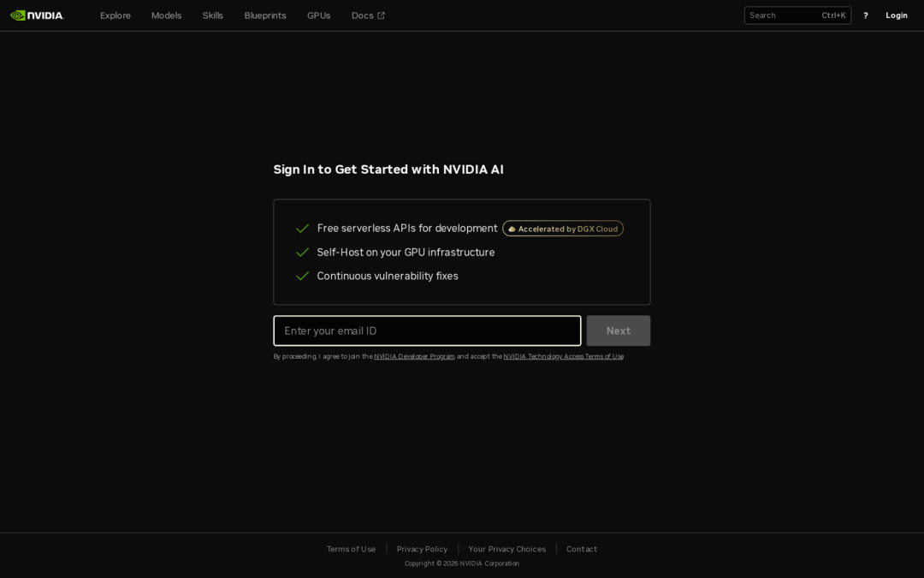Go to the Models page
The image size is (924, 578).
tap(166, 15)
